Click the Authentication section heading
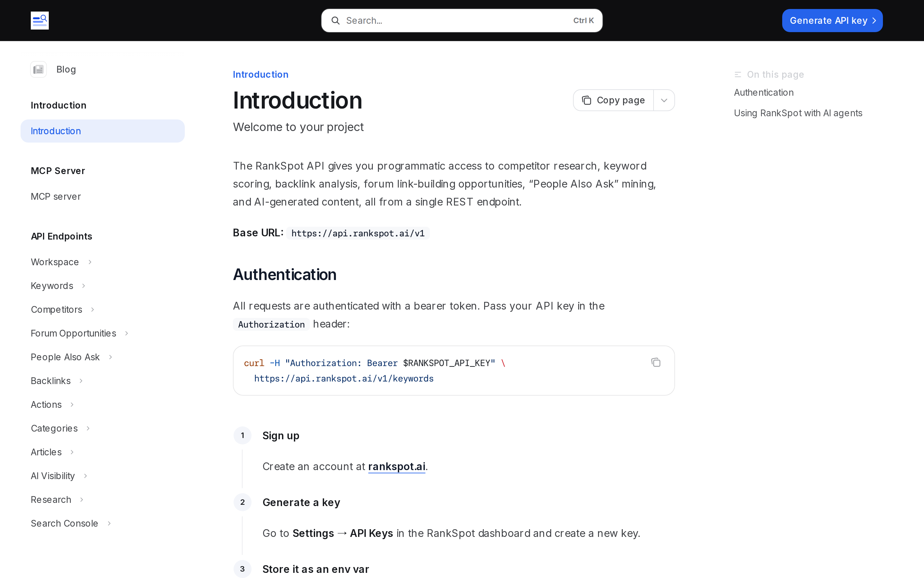 click(x=285, y=275)
